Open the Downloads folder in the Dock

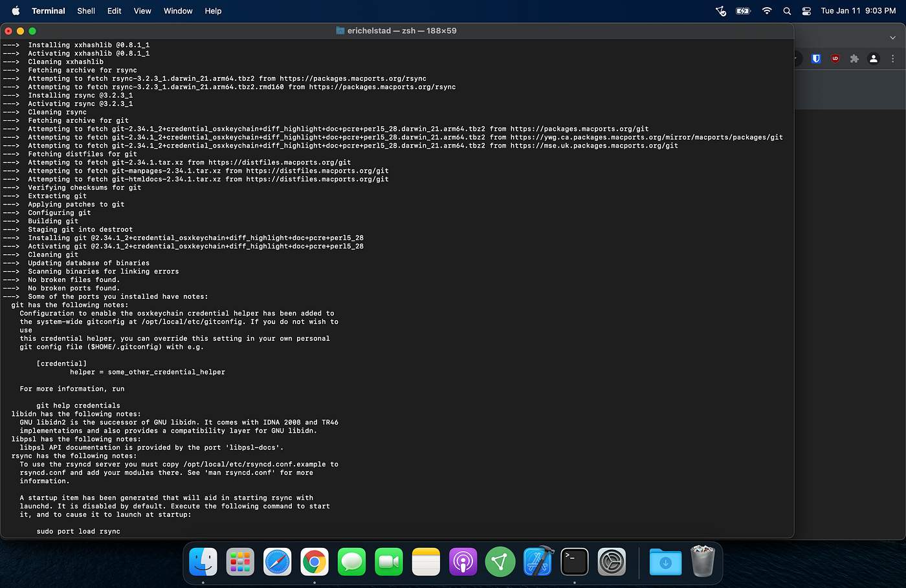(x=665, y=561)
